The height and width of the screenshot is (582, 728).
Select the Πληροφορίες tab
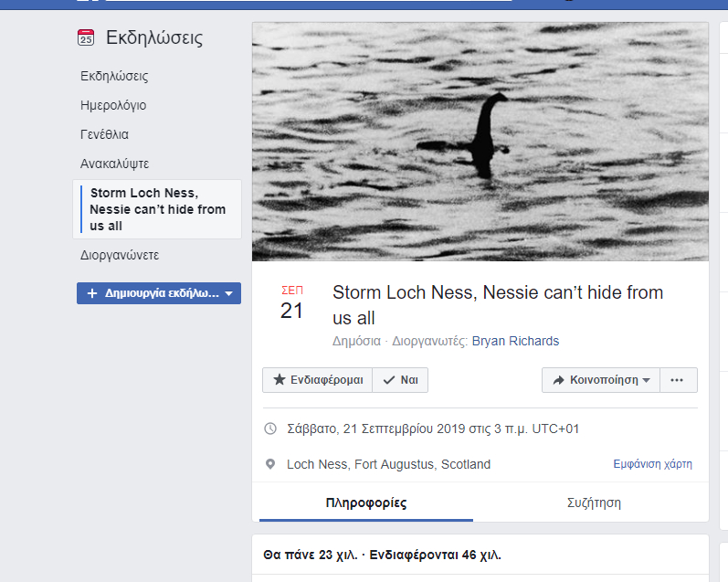[x=366, y=503]
